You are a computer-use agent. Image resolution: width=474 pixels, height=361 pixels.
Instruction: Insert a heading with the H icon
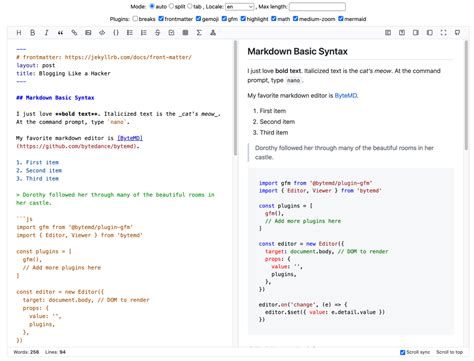pos(19,33)
